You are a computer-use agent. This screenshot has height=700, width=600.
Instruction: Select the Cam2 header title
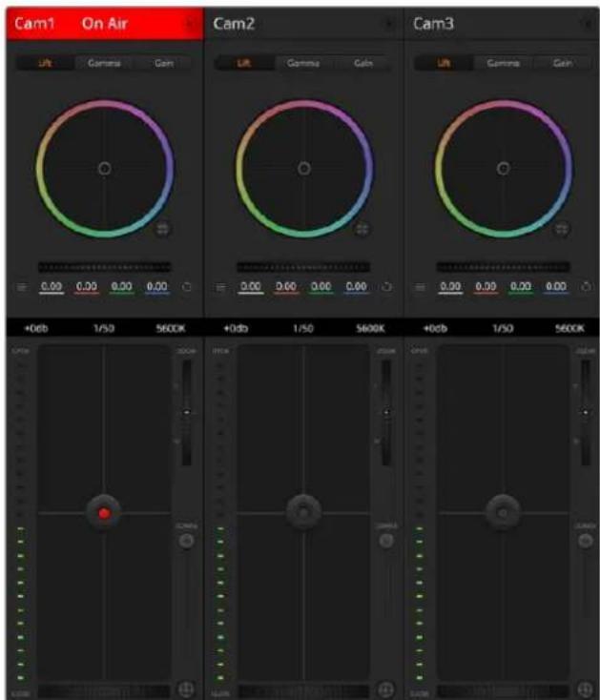click(234, 24)
